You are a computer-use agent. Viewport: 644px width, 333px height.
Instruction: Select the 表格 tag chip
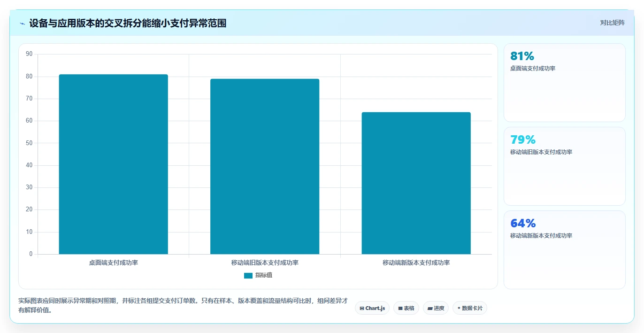pos(406,308)
